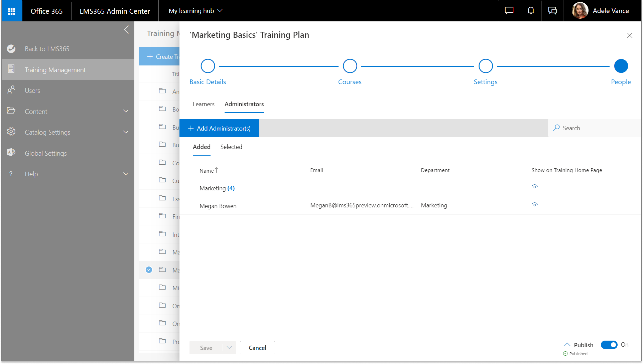Click the Global Settings sidebar icon
The width and height of the screenshot is (643, 364).
[11, 153]
